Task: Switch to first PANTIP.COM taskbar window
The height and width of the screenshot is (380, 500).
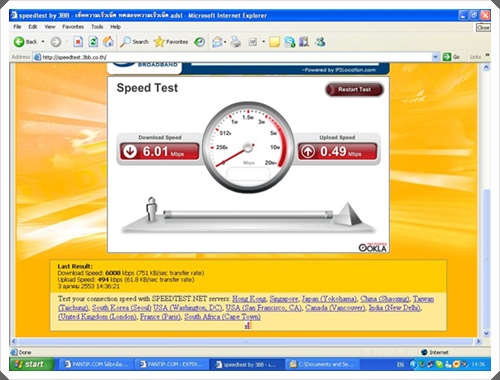Action: coord(96,364)
